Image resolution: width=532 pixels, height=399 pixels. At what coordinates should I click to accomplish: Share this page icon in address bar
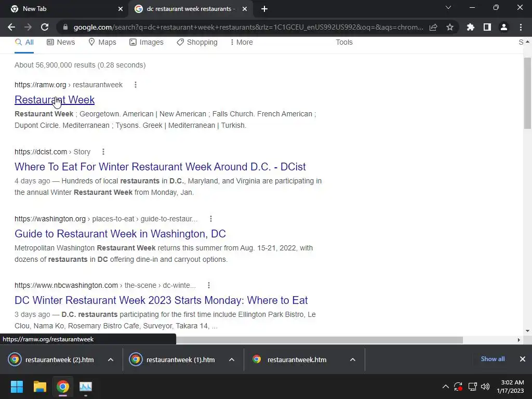[433, 27]
